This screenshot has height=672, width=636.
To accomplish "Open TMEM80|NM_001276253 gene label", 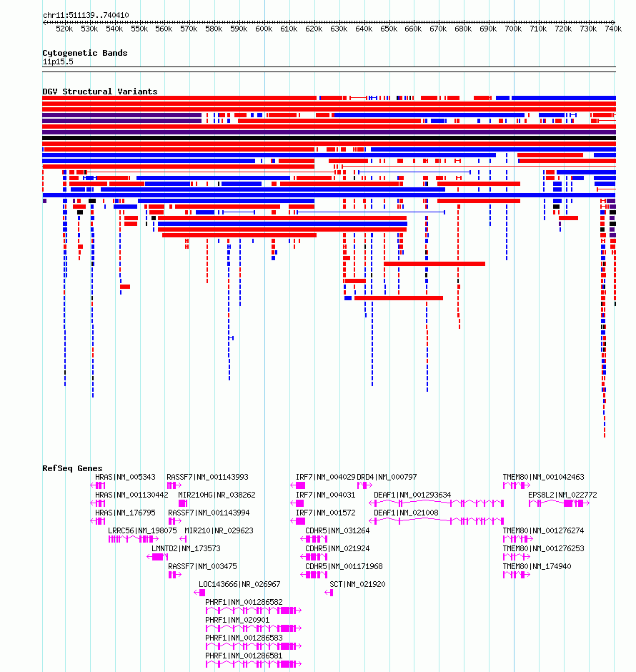I will (544, 548).
